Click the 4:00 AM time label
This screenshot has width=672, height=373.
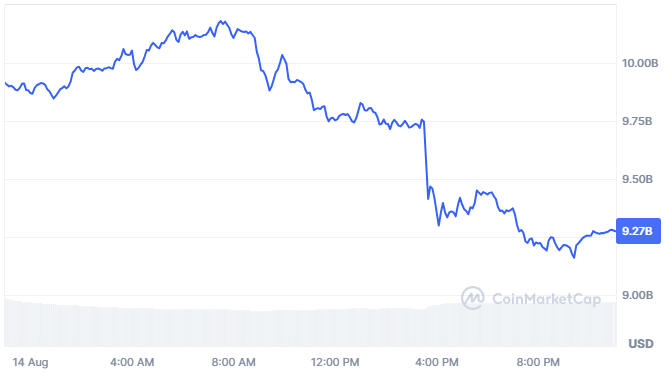(x=132, y=362)
